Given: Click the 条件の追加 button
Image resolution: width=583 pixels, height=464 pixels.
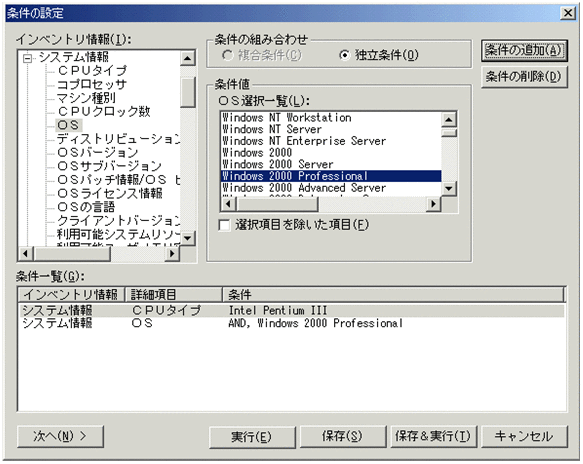Looking at the screenshot, I should pos(524,50).
